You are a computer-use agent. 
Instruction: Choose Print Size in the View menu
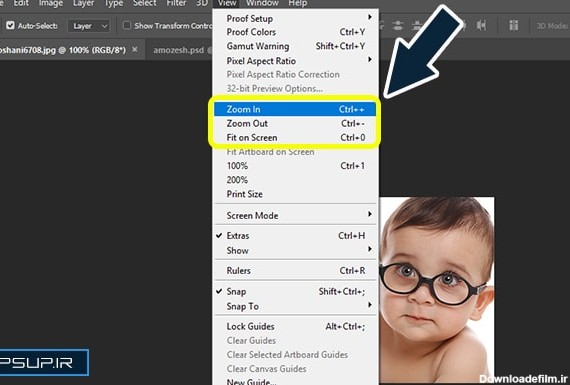coord(295,194)
